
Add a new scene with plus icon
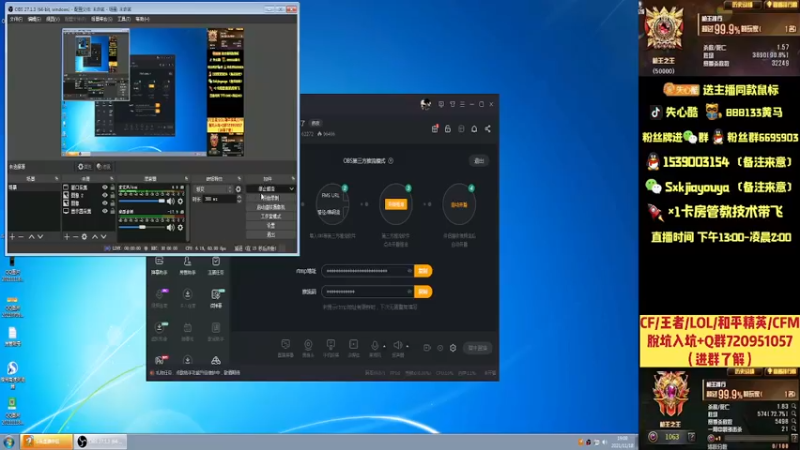12,237
